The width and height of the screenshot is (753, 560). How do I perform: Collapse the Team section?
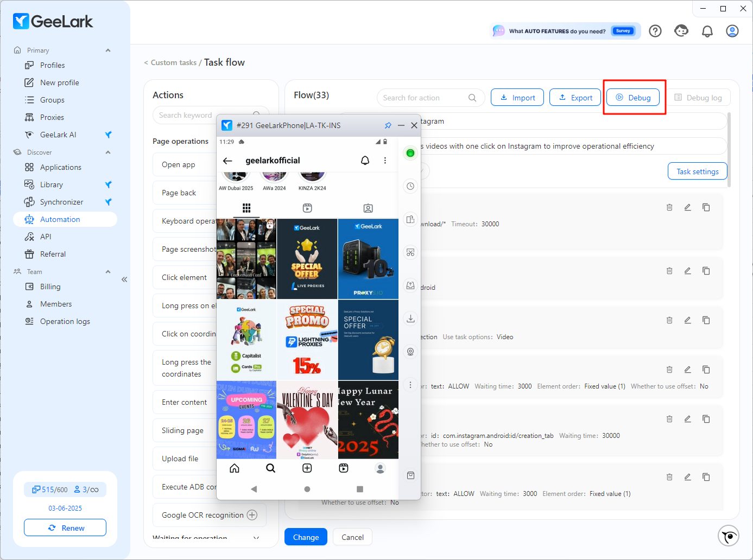(108, 272)
